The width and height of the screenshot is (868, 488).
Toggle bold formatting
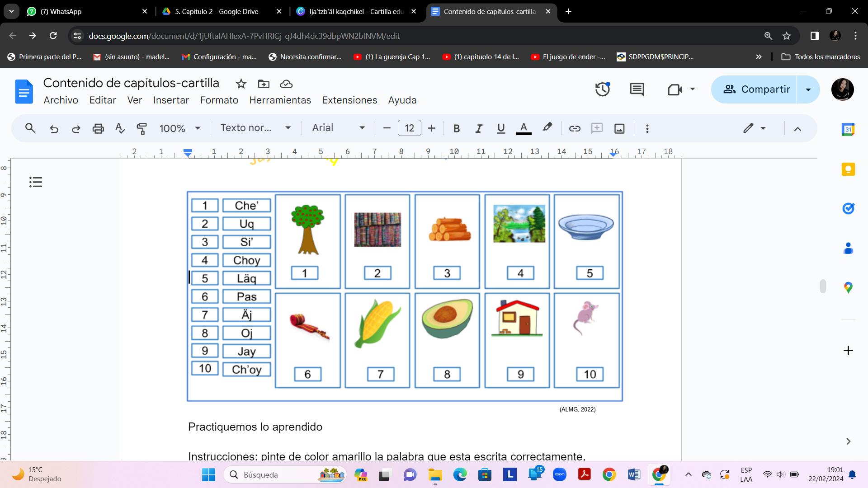456,128
